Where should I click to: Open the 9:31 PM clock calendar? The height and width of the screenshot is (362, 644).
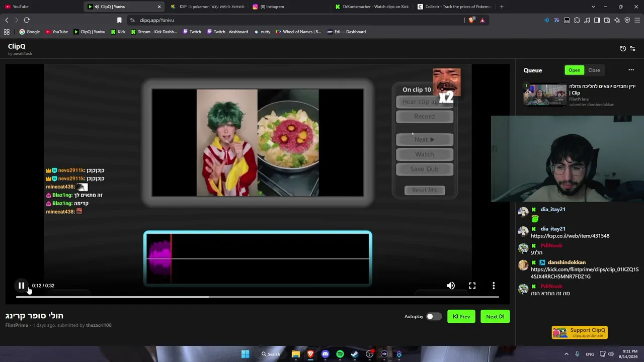coord(629,354)
